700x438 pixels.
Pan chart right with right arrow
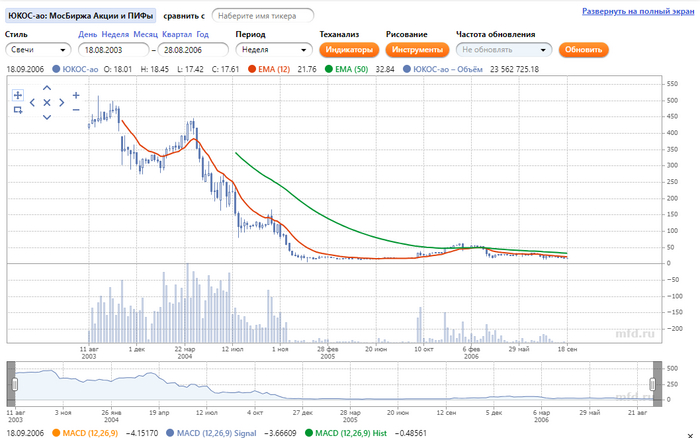(61, 102)
